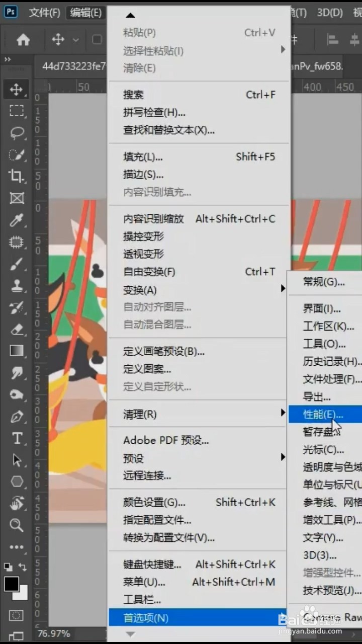The width and height of the screenshot is (362, 644).
Task: Choose 自由变换(F) menu item
Action: 200,272
